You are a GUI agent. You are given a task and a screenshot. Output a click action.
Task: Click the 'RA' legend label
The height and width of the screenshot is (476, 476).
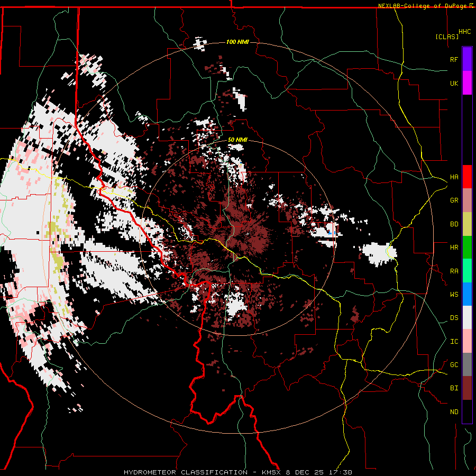(x=454, y=271)
